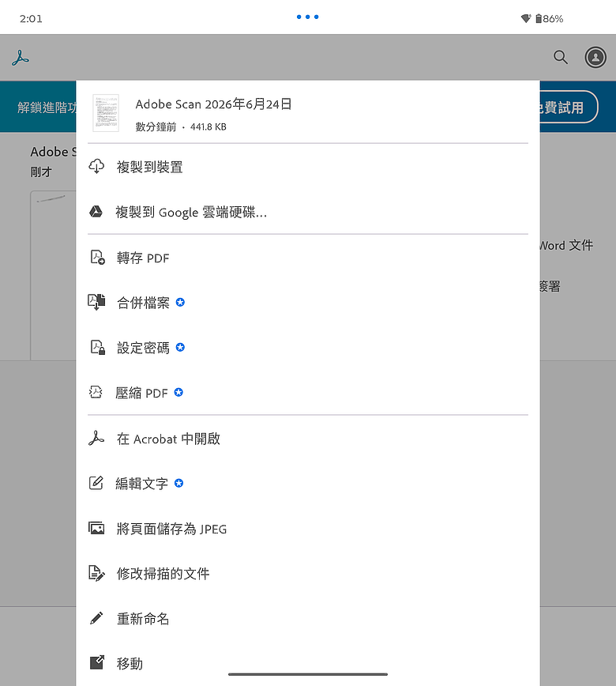Tap the Acrobat logo beside 在 Acrobat 中開啟
Image resolution: width=616 pixels, height=686 pixels.
(96, 438)
